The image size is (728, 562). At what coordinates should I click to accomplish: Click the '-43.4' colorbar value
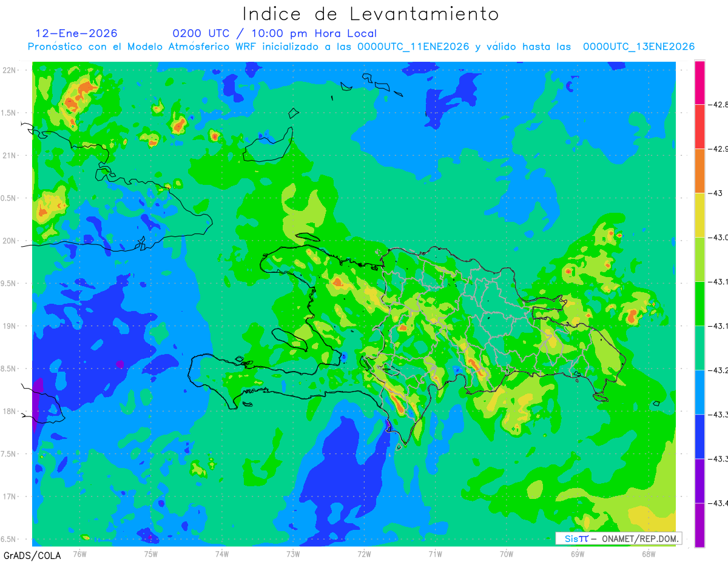(719, 503)
